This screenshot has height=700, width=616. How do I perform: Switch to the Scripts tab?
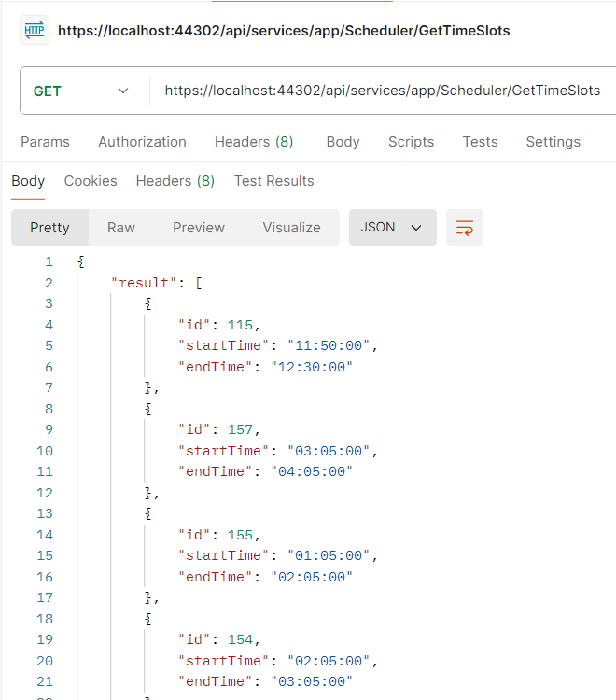click(x=411, y=142)
